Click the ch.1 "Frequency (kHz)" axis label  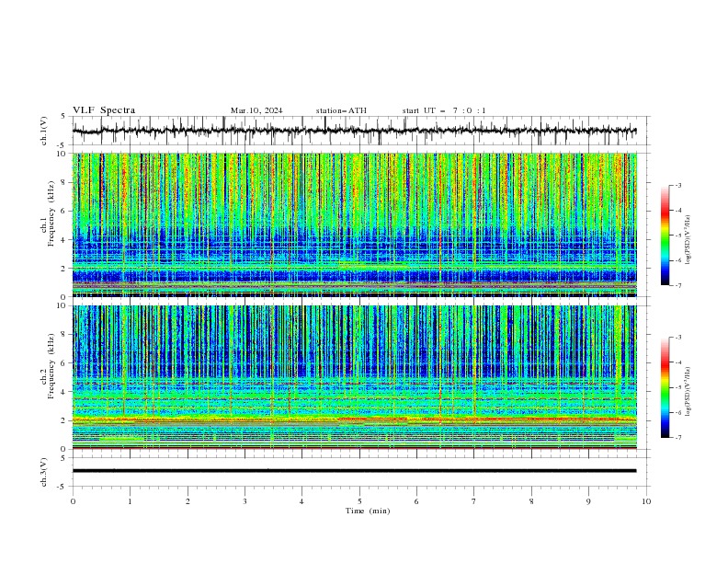(x=51, y=214)
